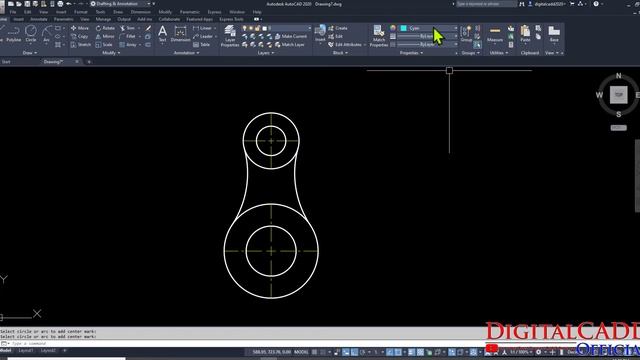
Task: Open the Cyan object color dropdown
Action: (x=428, y=28)
